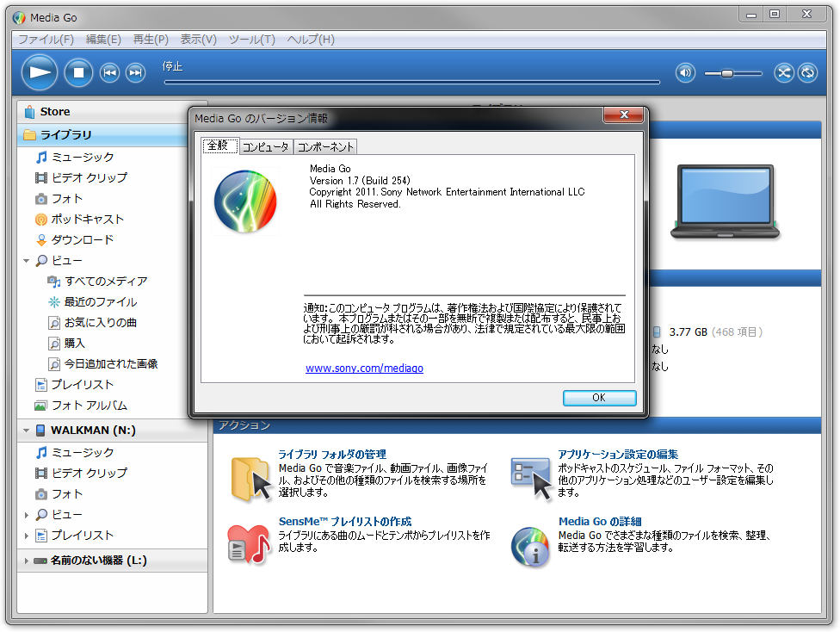The image size is (840, 632).
Task: Click the library folder management icon
Action: point(250,479)
